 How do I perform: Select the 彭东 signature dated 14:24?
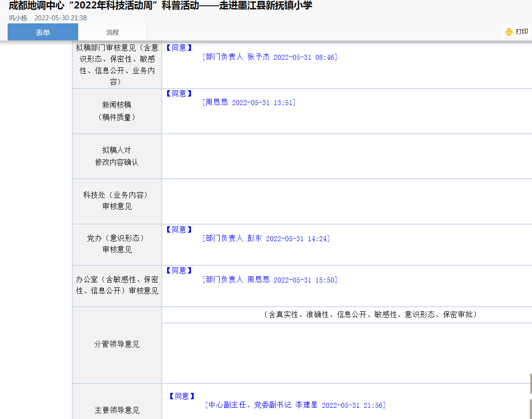click(266, 238)
